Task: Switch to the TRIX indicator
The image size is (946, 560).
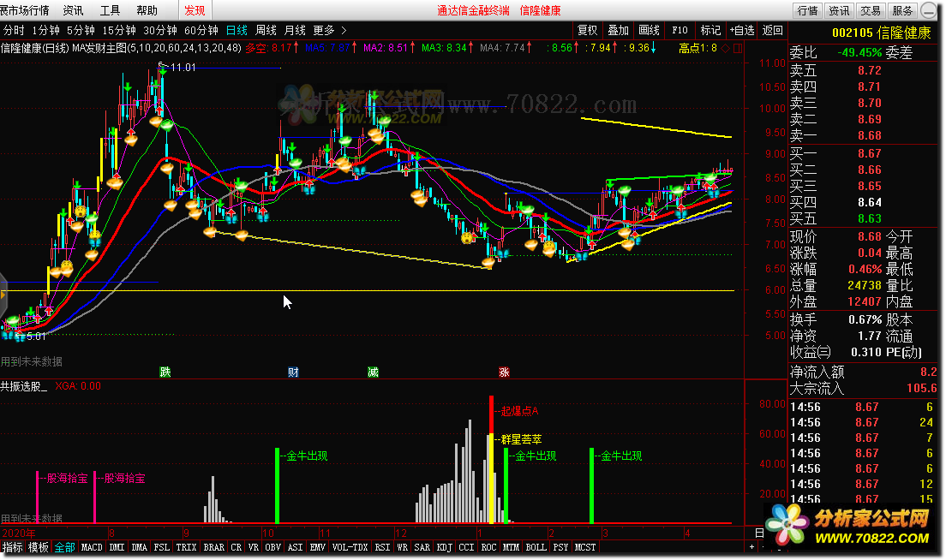Action: pos(186,547)
